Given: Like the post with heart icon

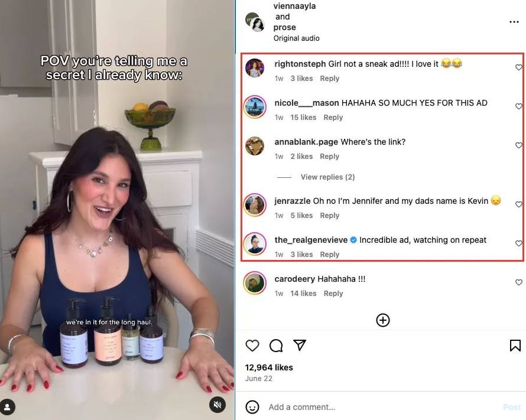Looking at the screenshot, I should pyautogui.click(x=252, y=346).
